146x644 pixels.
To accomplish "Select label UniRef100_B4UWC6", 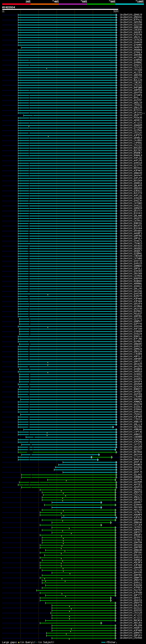I will coord(131,464).
